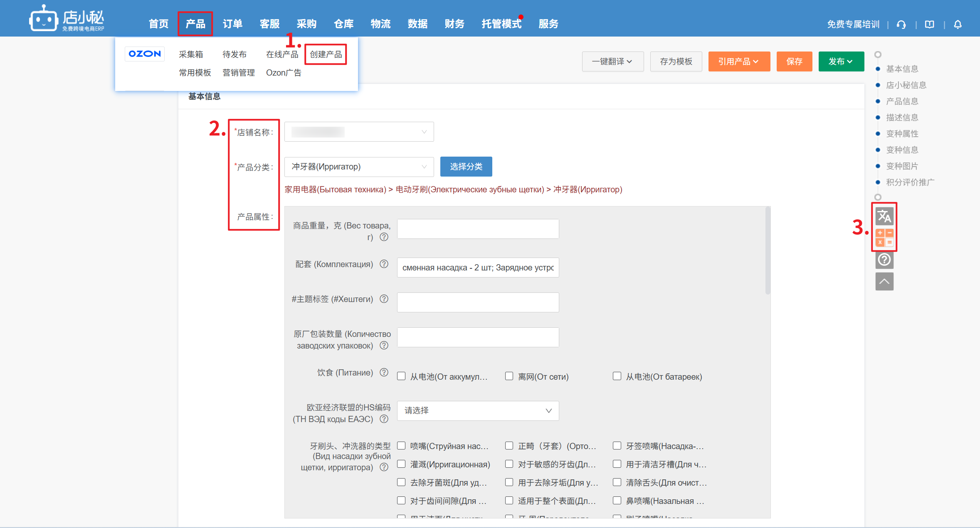
Task: Open the help book icon in header
Action: pyautogui.click(x=929, y=25)
